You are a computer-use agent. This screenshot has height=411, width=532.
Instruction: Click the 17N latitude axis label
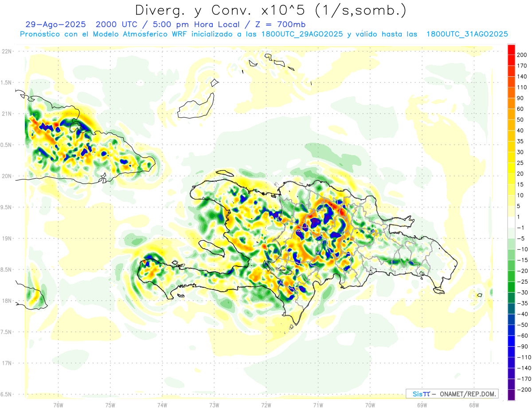[7, 363]
